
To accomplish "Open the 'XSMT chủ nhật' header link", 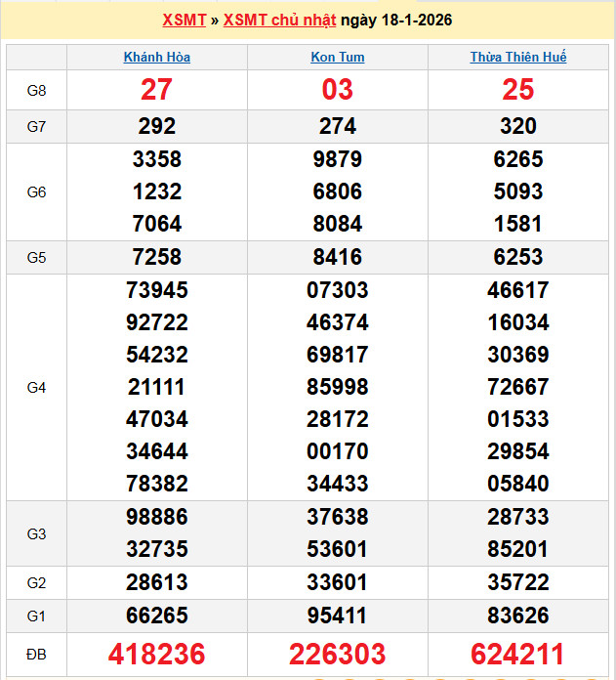I will [280, 21].
